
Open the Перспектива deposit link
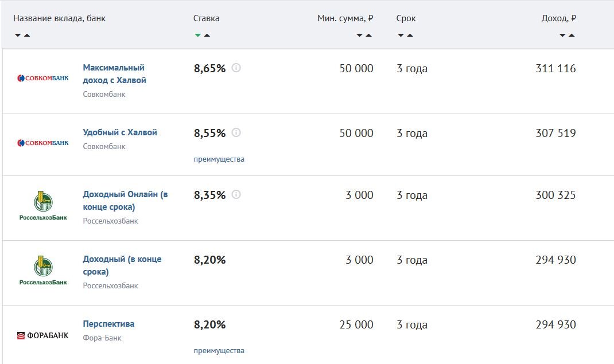pyautogui.click(x=108, y=324)
